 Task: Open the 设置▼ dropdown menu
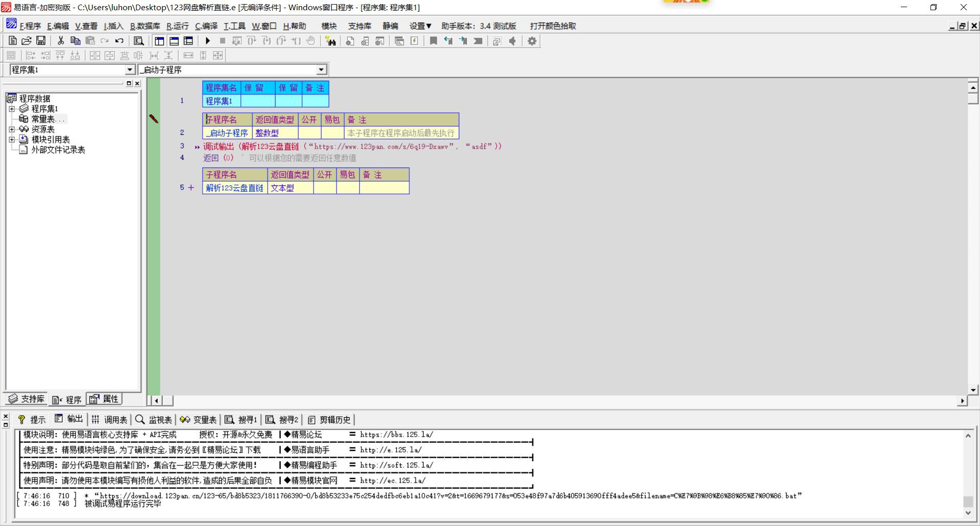coord(421,26)
